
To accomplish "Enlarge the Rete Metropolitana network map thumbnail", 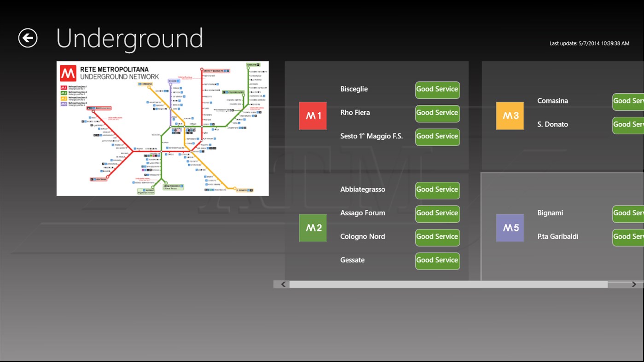I will [162, 128].
